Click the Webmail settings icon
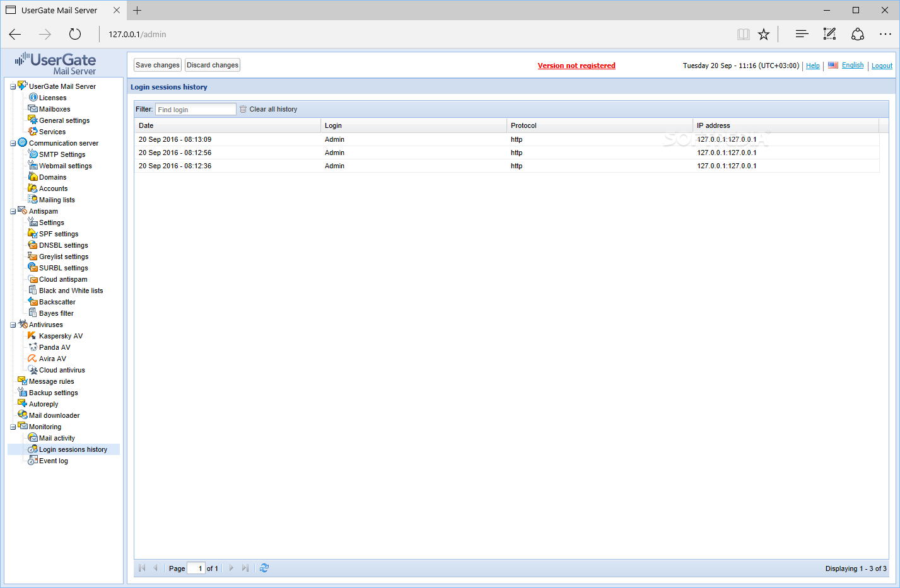This screenshot has height=588, width=900. coord(33,165)
